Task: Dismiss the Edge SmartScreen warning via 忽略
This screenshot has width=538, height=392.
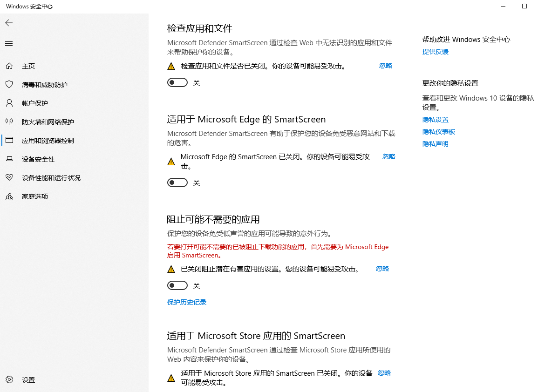Action: [x=389, y=156]
